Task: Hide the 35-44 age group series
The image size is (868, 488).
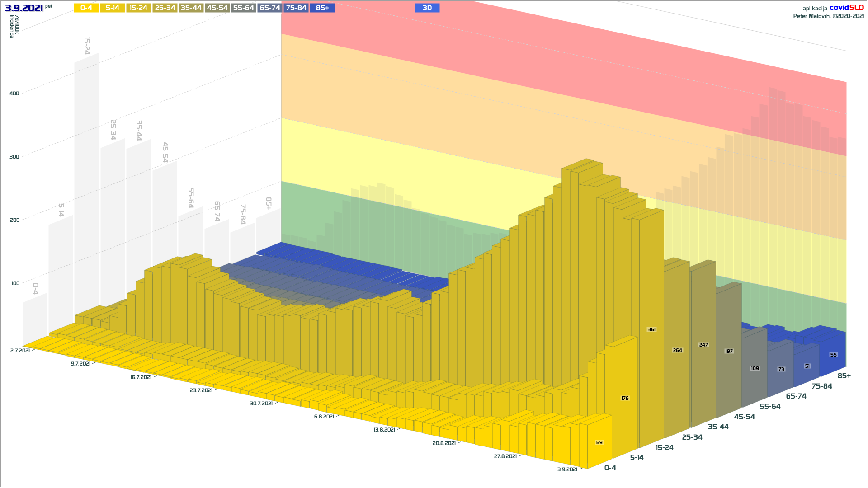Action: pos(191,8)
